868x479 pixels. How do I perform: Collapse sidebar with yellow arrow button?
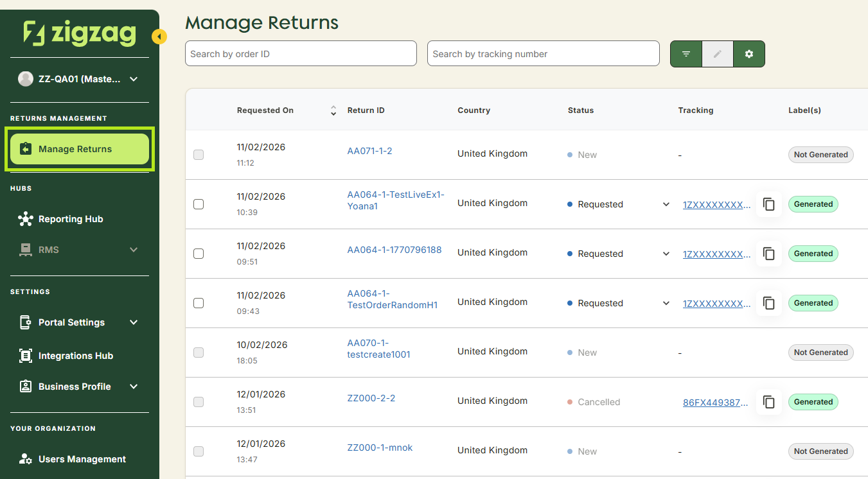159,37
